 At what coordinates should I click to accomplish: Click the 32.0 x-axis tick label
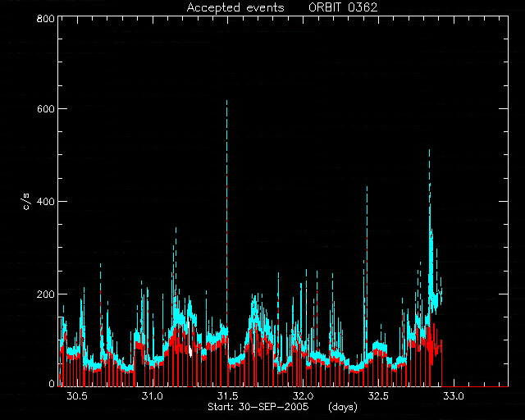303,396
